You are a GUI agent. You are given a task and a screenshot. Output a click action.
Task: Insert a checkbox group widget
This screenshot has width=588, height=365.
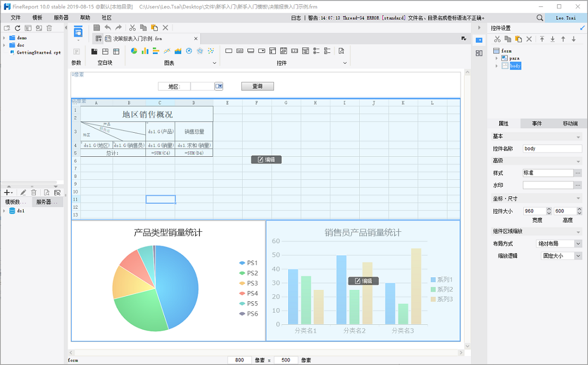(327, 51)
